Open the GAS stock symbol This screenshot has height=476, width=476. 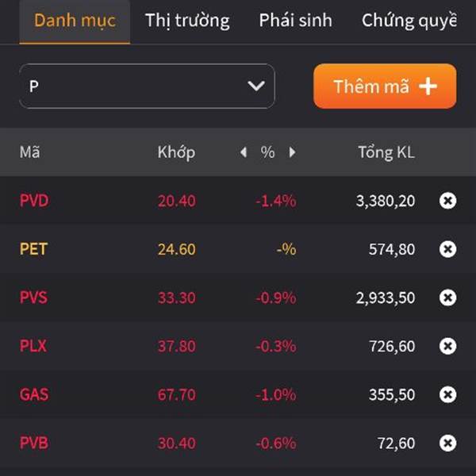(x=34, y=394)
